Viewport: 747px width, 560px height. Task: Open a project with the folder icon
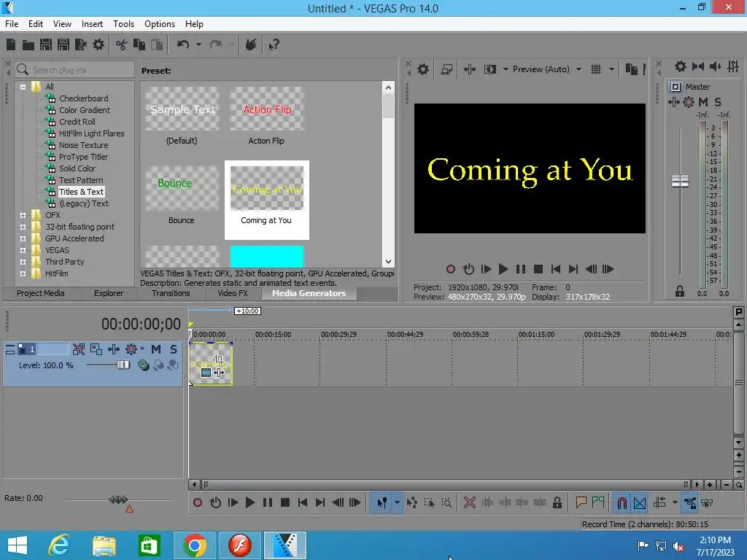[x=28, y=44]
